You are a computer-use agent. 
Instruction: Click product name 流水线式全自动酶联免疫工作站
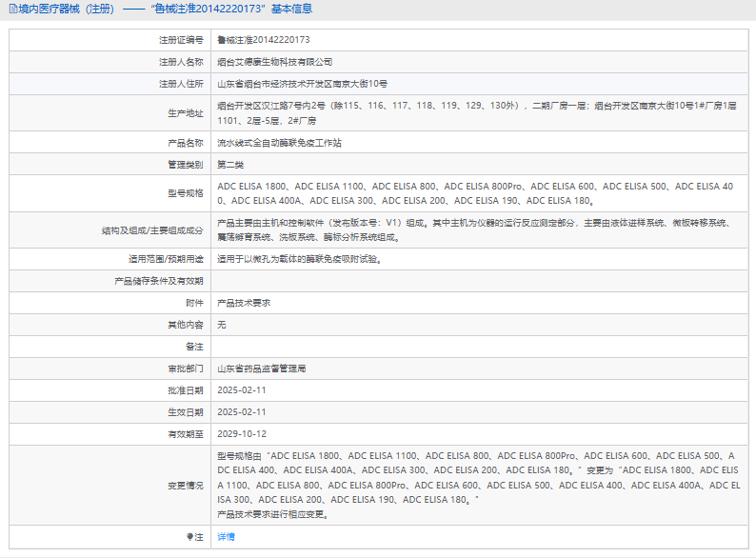tap(279, 143)
